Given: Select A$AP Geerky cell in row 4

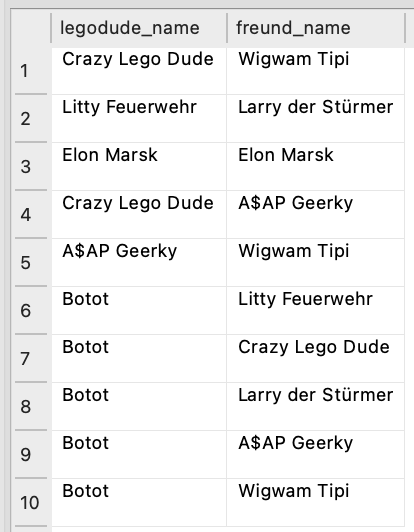Looking at the screenshot, I should tap(316, 214).
